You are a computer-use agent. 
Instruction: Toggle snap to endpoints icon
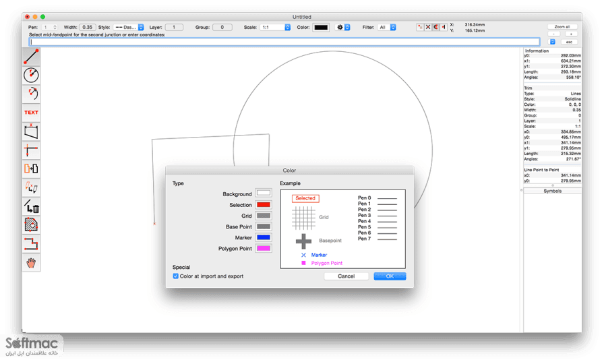coord(420,27)
